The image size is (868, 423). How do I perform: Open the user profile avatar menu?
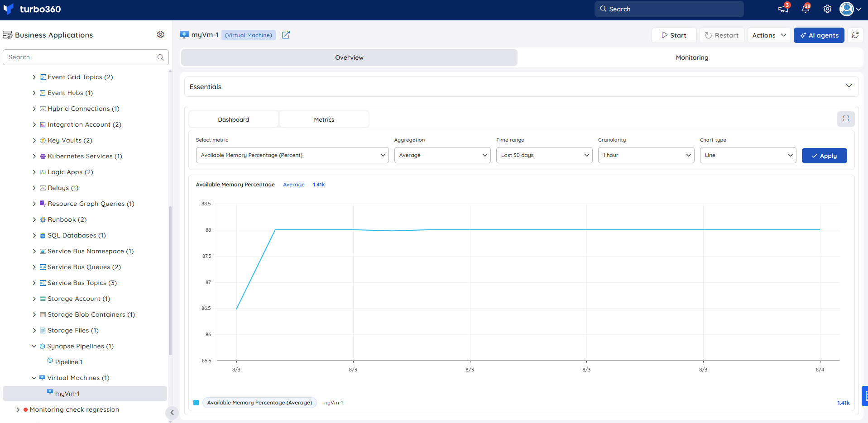coord(850,9)
